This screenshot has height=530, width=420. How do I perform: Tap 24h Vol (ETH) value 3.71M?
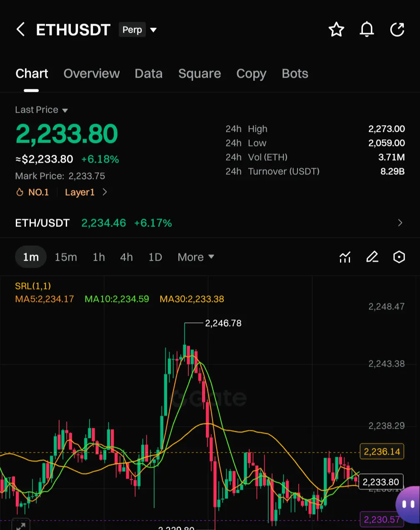tap(392, 158)
